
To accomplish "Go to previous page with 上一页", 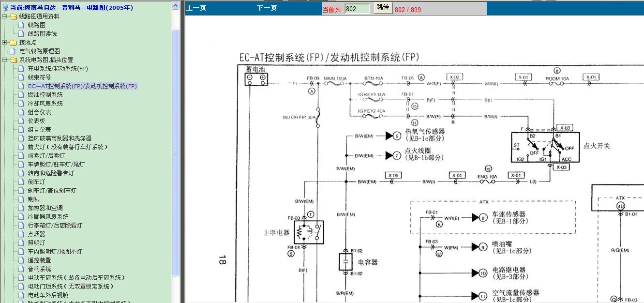I will (x=196, y=8).
